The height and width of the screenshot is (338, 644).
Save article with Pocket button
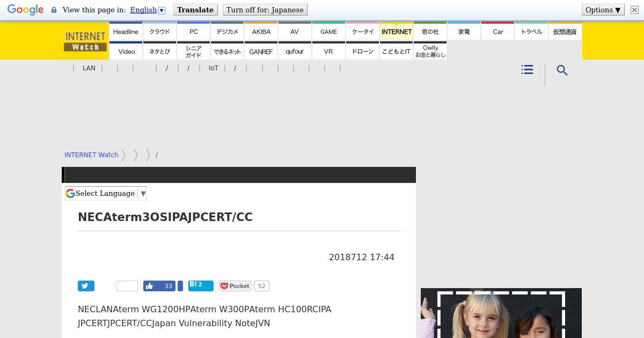235,286
